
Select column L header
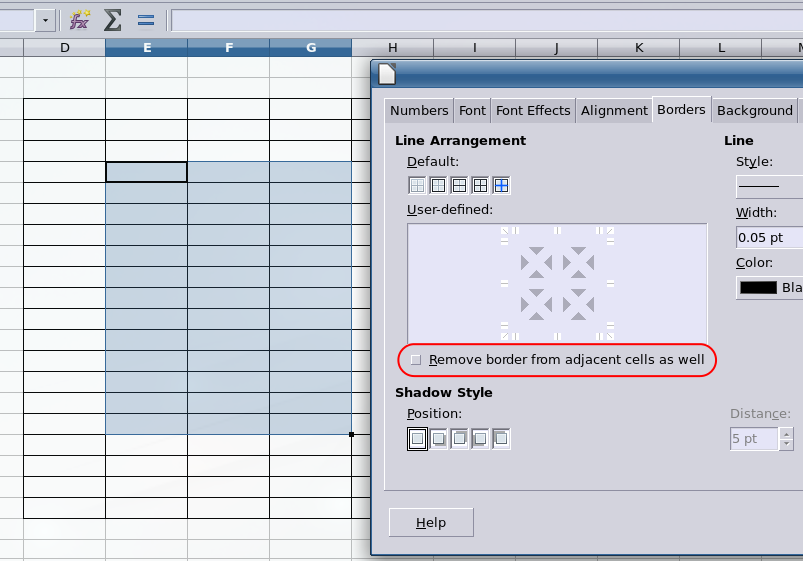[x=721, y=48]
